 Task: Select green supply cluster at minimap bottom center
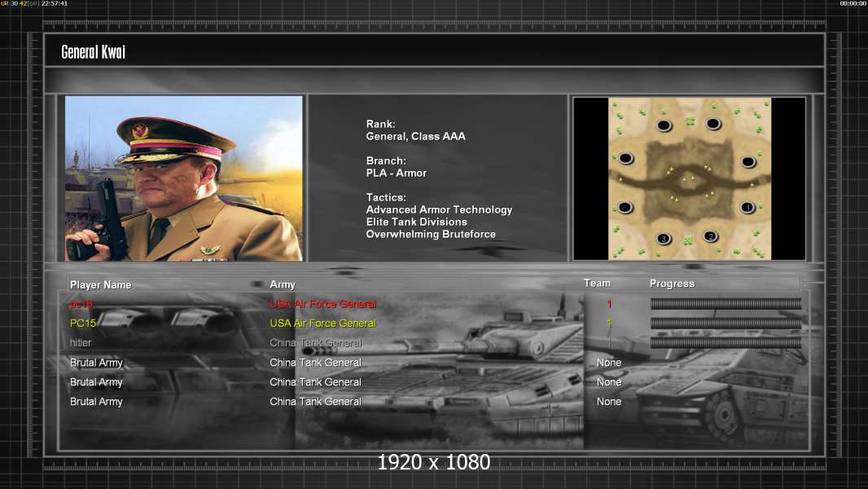[688, 241]
